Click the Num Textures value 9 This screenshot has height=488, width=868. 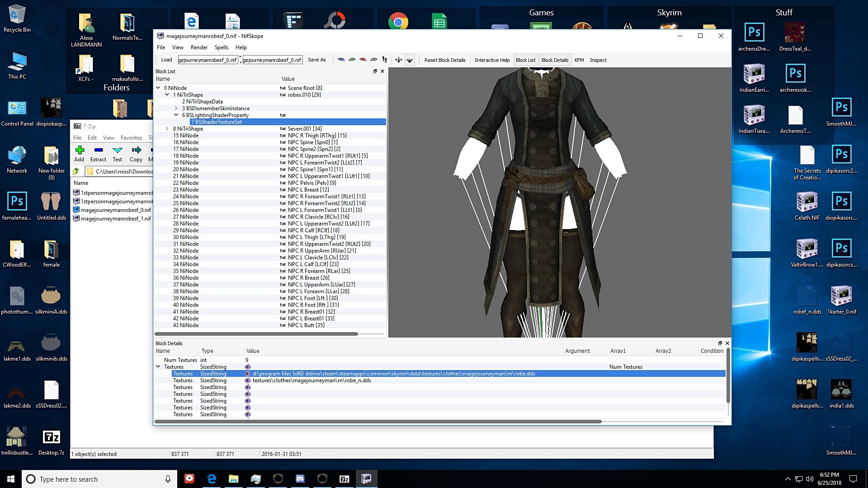point(247,360)
